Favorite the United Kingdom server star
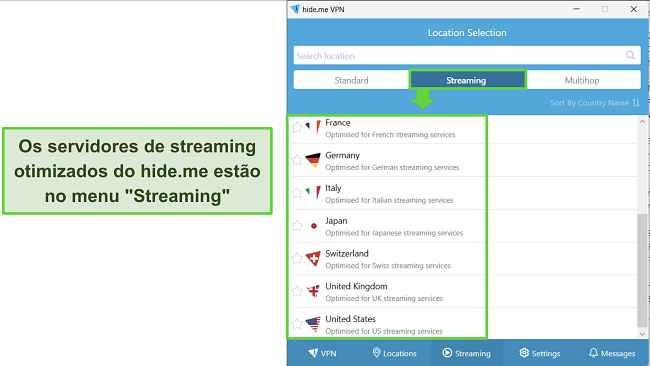The height and width of the screenshot is (366, 650). coord(297,291)
